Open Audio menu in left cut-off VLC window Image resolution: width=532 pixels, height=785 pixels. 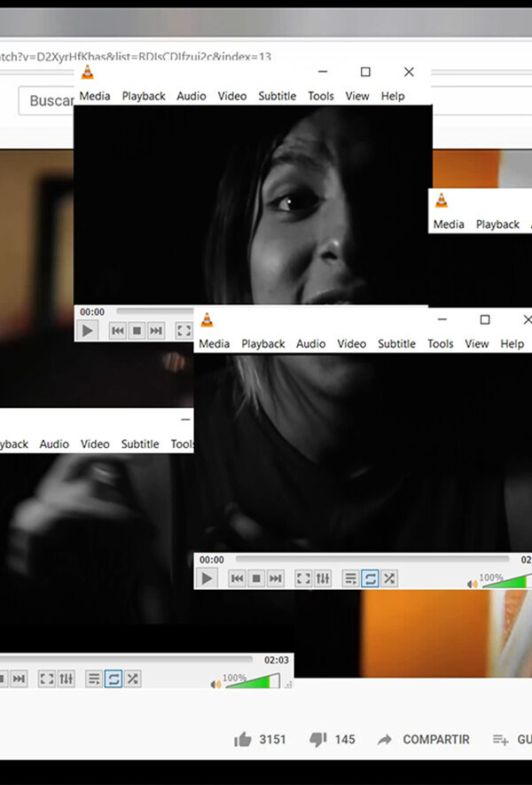(54, 444)
